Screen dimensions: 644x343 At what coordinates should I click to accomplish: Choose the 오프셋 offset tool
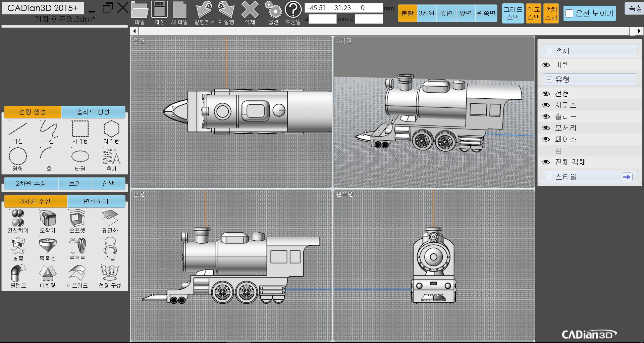(77, 218)
